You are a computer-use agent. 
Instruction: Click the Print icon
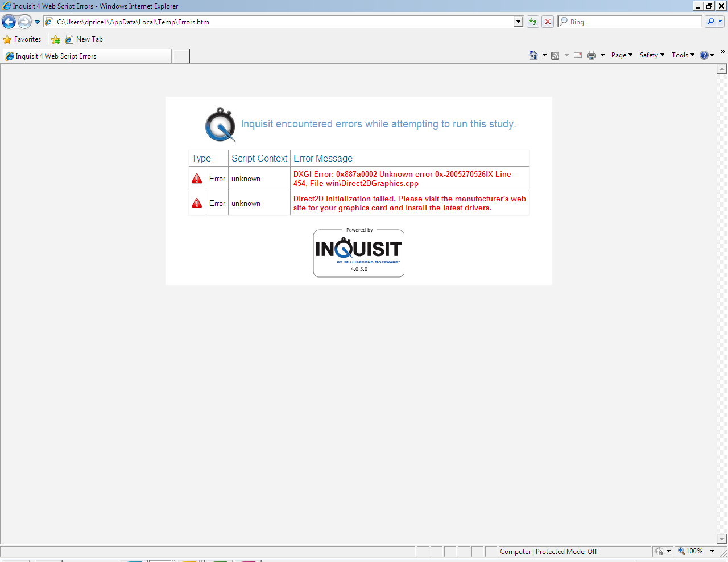pos(591,55)
